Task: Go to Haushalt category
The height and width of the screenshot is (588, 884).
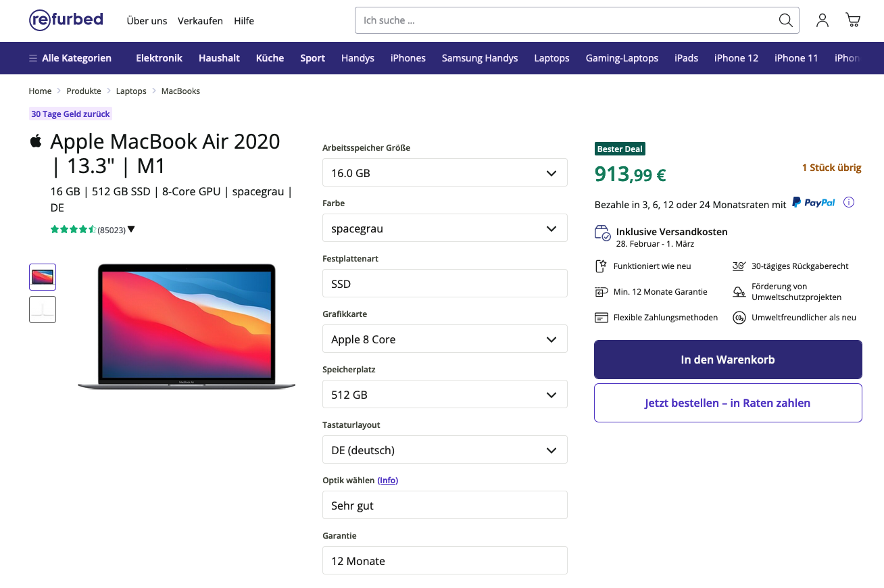Action: pos(219,58)
